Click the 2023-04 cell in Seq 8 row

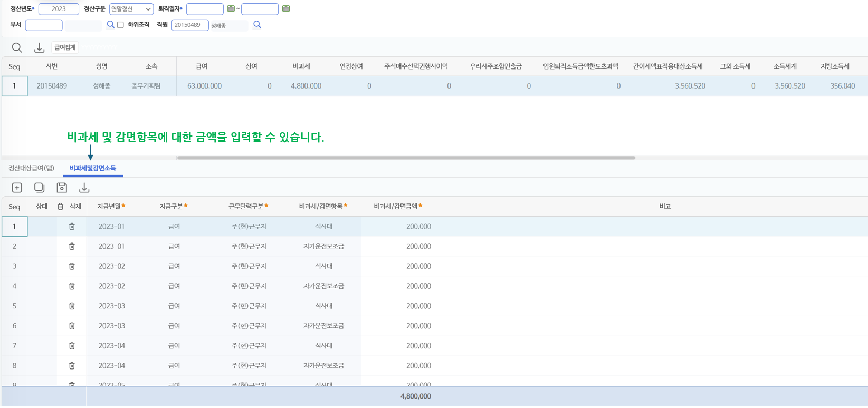111,366
